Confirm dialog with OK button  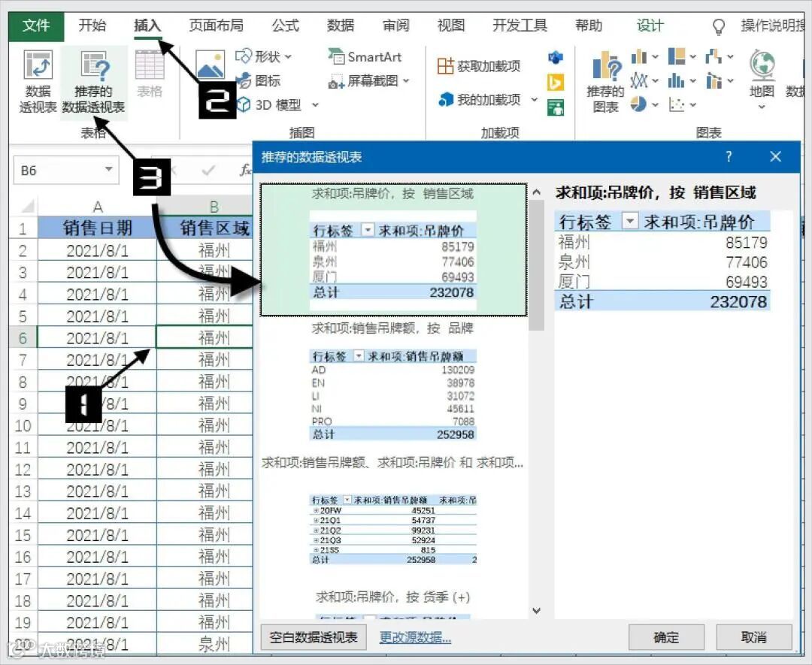point(666,637)
